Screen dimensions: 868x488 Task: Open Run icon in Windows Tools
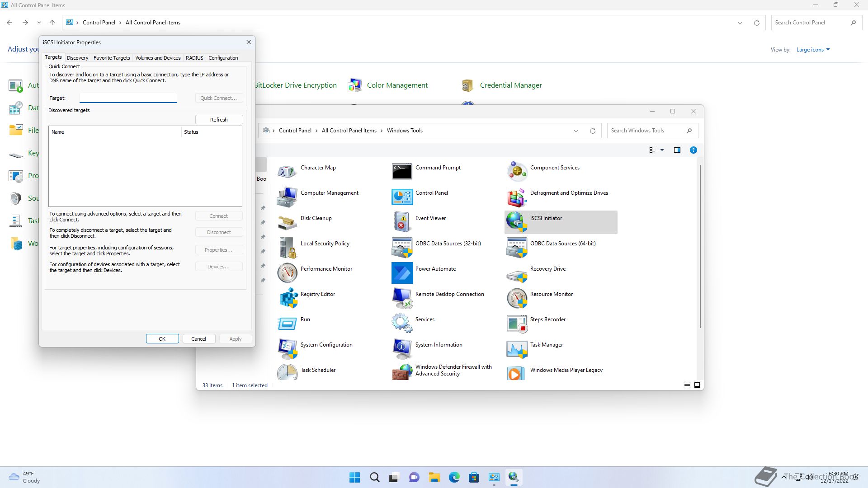pyautogui.click(x=287, y=324)
